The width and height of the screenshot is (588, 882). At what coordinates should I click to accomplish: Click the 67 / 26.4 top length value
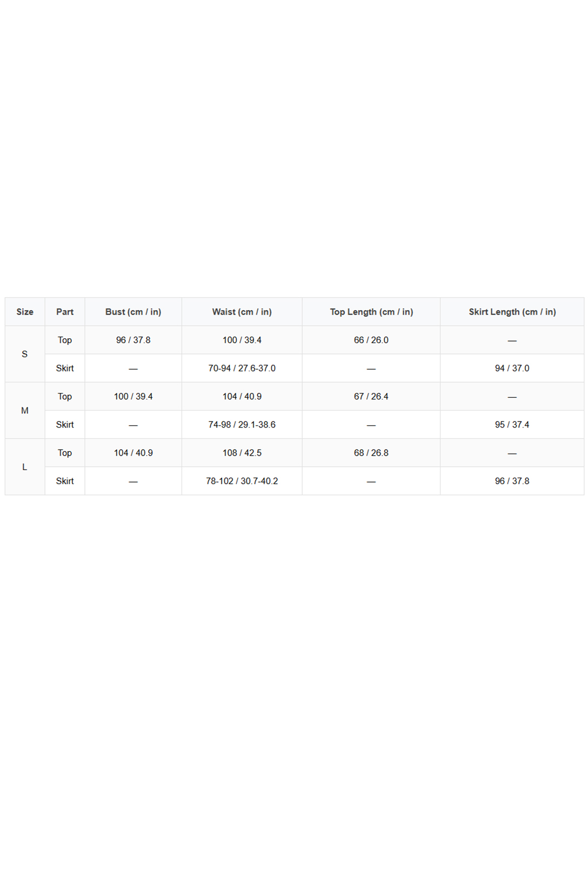coord(371,397)
